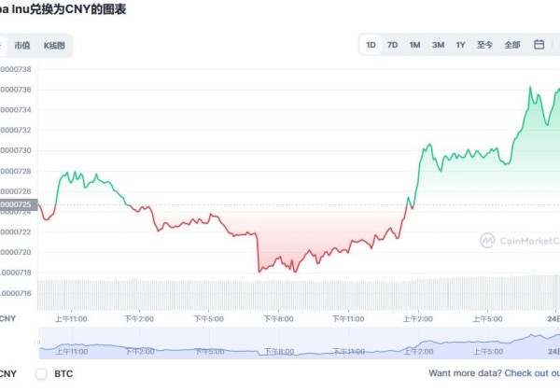Click the volume bars below the chart
Image resolution: width=560 pixels, height=392 pixels.
pyautogui.click(x=280, y=293)
